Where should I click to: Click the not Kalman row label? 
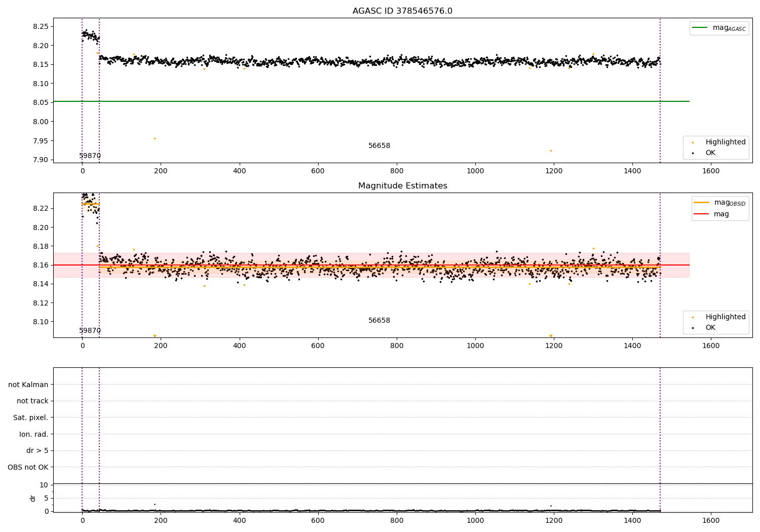(28, 385)
